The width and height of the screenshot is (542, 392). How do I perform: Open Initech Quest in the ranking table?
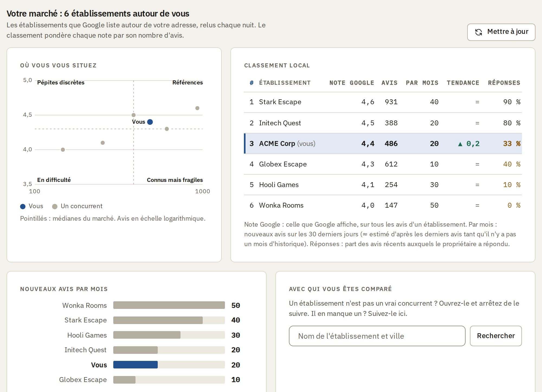[x=383, y=123]
